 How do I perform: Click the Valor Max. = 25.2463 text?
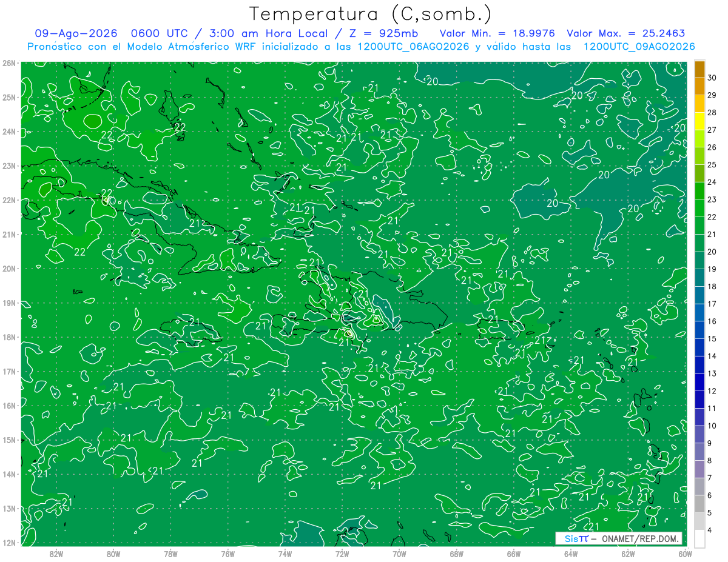pyautogui.click(x=625, y=33)
